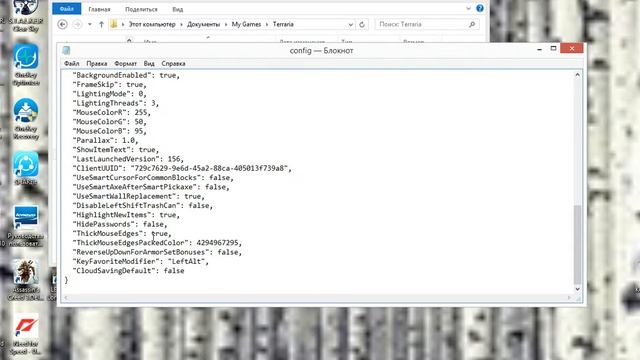This screenshot has width=640, height=360.
Task: Click the Notepad vertical scrollbar thumb
Action: 577,245
